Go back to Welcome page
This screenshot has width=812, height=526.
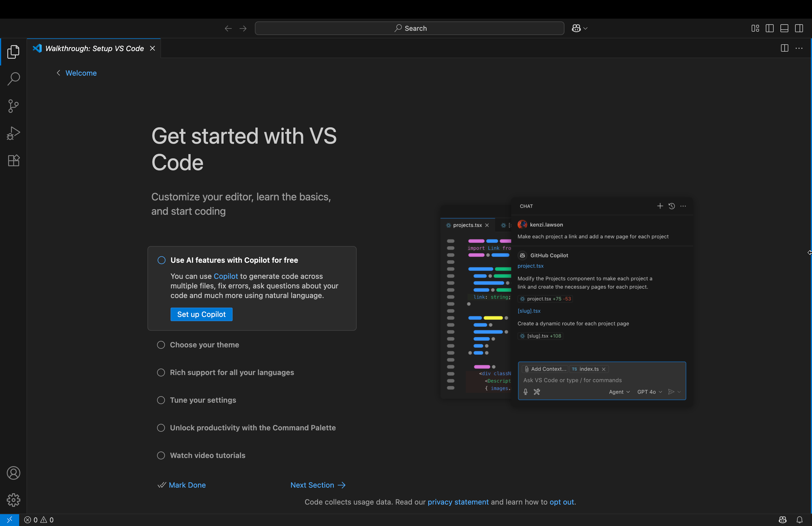tap(77, 73)
